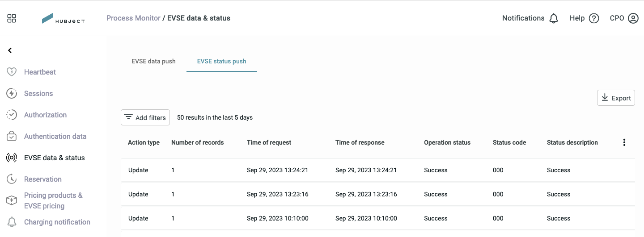Select the row requested at 13:23:16

(378, 194)
